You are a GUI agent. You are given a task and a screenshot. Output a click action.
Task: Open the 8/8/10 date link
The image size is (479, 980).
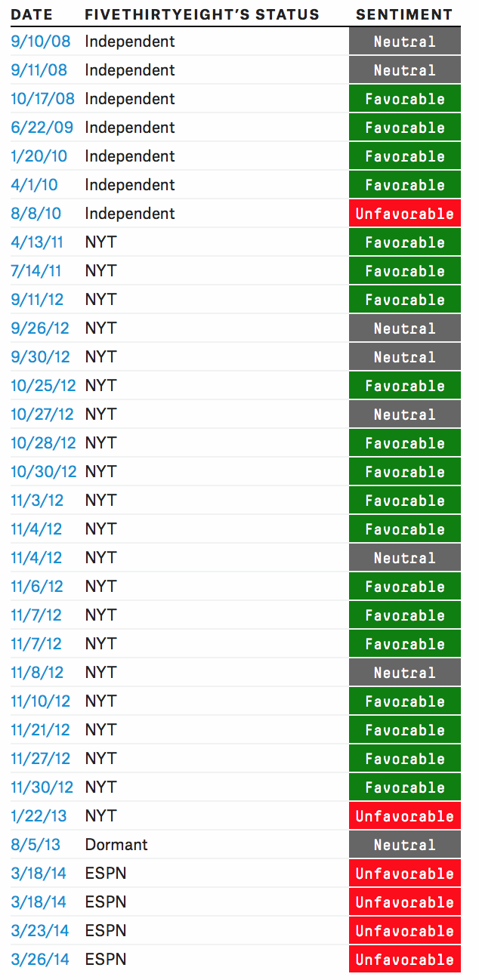(x=36, y=214)
